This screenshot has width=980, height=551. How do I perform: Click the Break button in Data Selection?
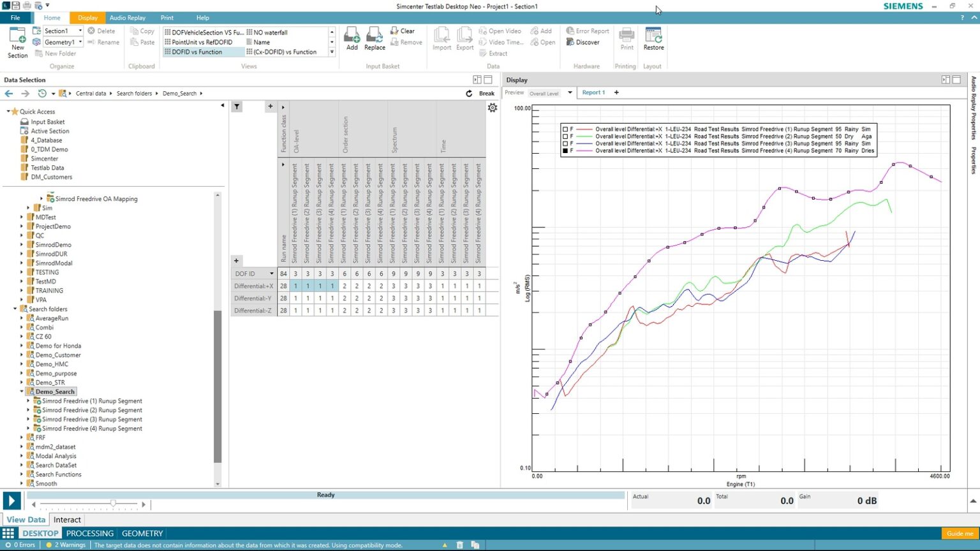pos(486,93)
